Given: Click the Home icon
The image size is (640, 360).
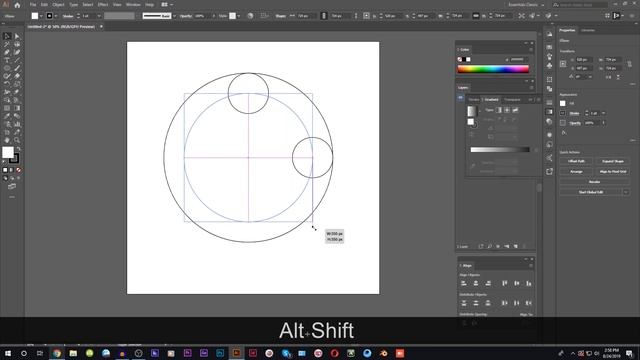Looking at the screenshot, I should point(17,5).
